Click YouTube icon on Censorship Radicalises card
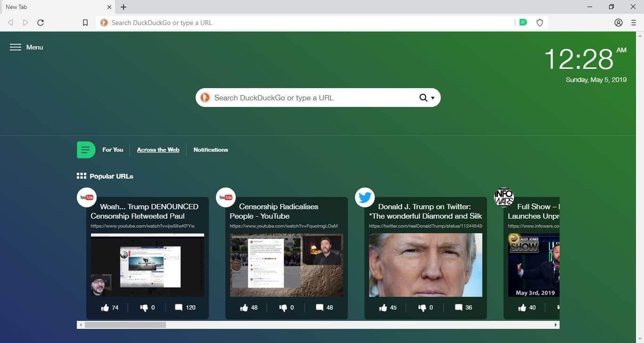Image resolution: width=644 pixels, height=343 pixels. 226,197
